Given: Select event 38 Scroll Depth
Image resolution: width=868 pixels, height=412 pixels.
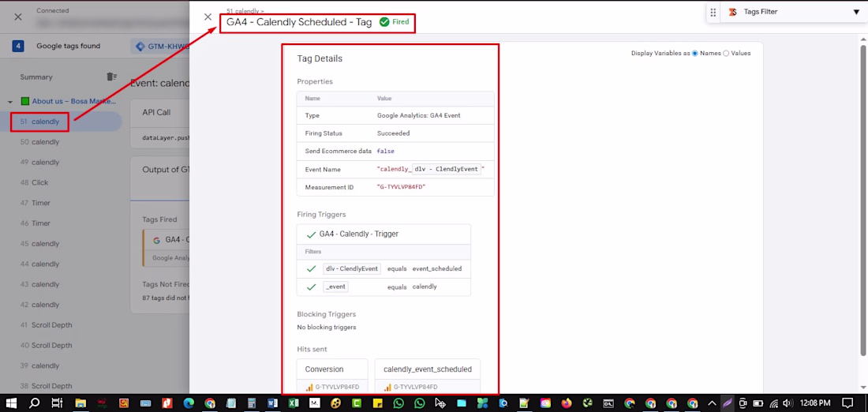Looking at the screenshot, I should coord(47,386).
